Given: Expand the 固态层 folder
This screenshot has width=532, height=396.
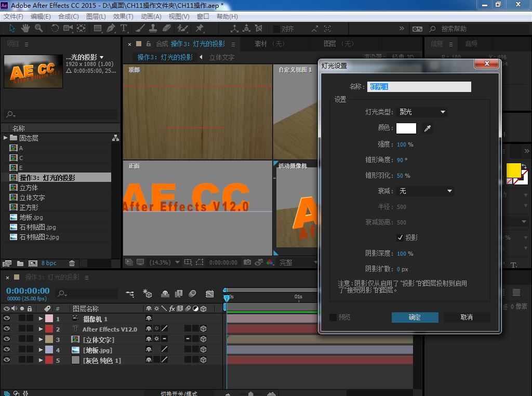Looking at the screenshot, I should (5, 138).
